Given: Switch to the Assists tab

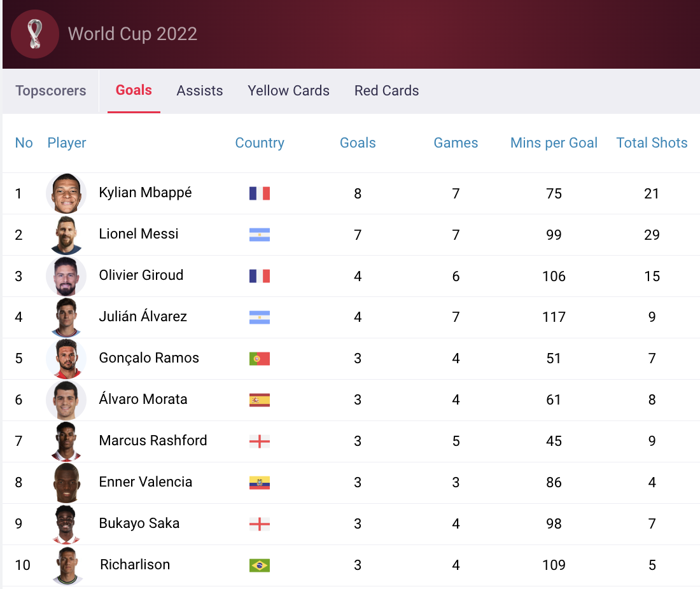Looking at the screenshot, I should tap(200, 91).
